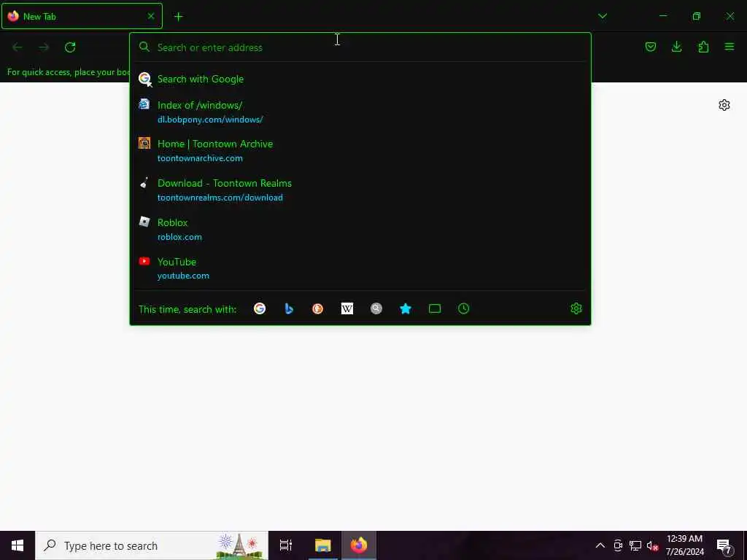Open the Downloads panel icon
The width and height of the screenshot is (747, 560).
[677, 47]
